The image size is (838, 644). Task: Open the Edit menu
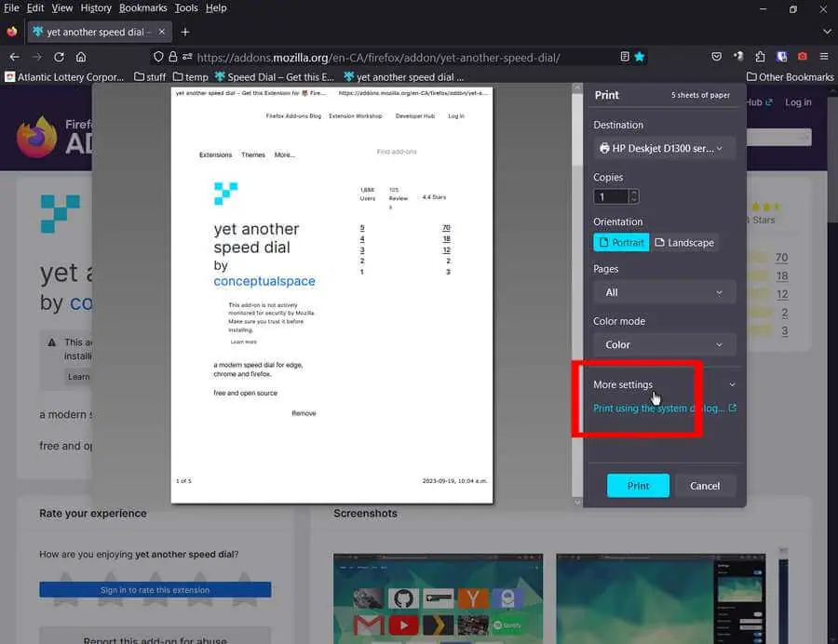[35, 8]
